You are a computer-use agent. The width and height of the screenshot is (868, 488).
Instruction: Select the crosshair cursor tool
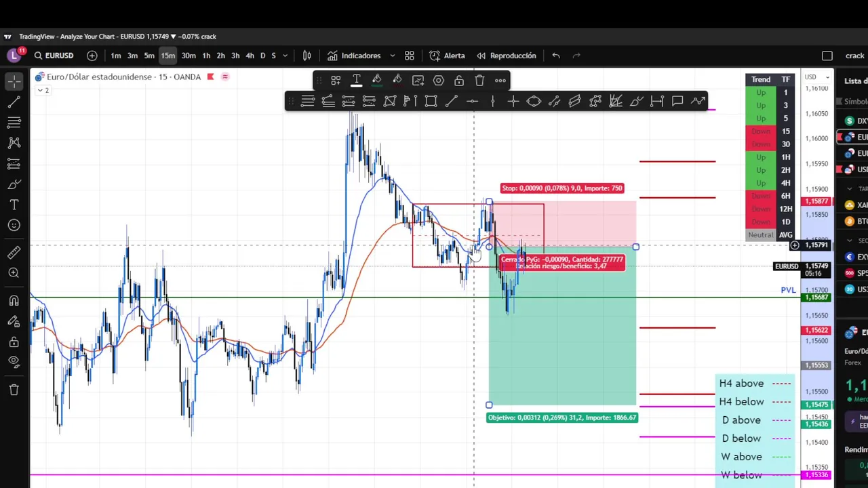click(x=14, y=81)
